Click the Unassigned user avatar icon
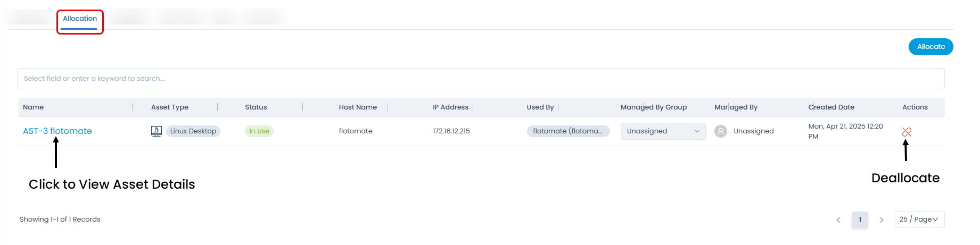Viewport: 980px width, 245px height. click(720, 131)
